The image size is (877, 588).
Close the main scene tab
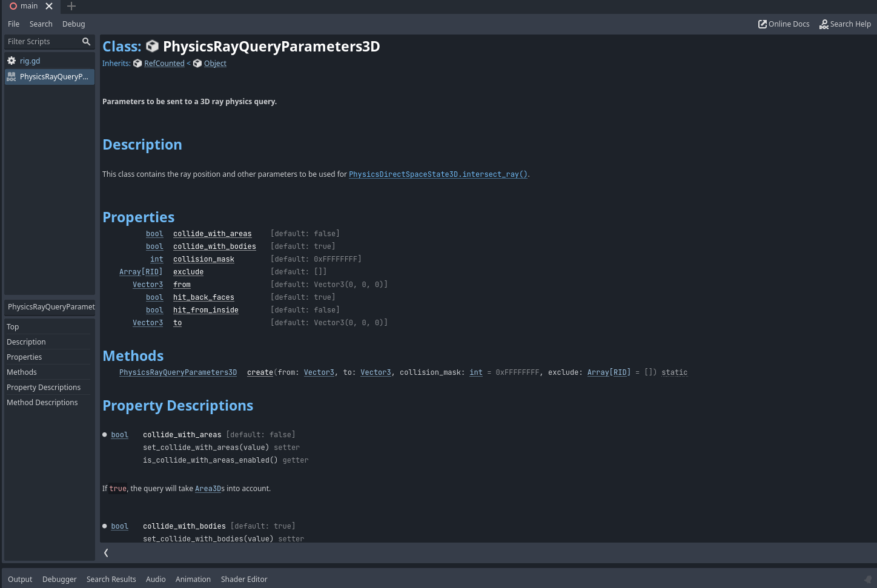click(x=49, y=6)
